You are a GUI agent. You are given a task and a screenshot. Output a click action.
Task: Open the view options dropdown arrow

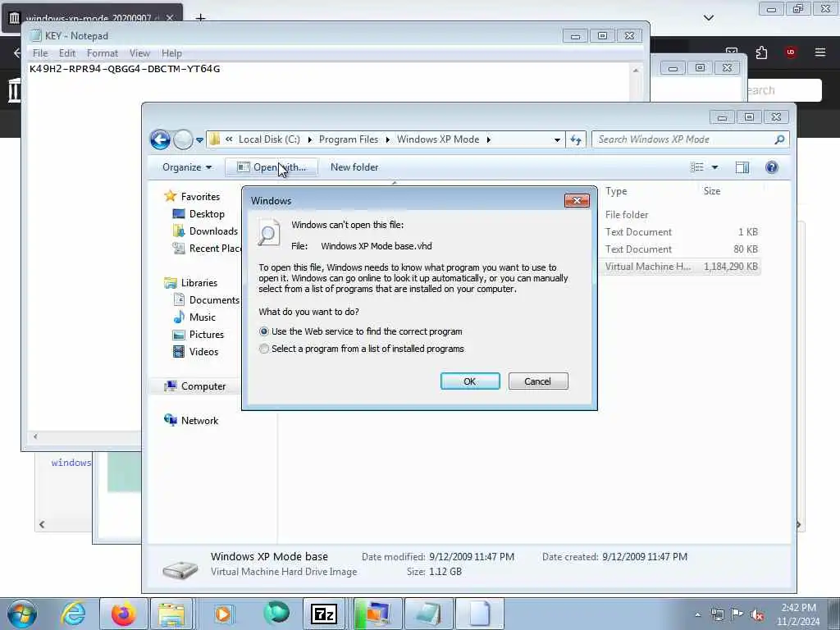tap(714, 167)
